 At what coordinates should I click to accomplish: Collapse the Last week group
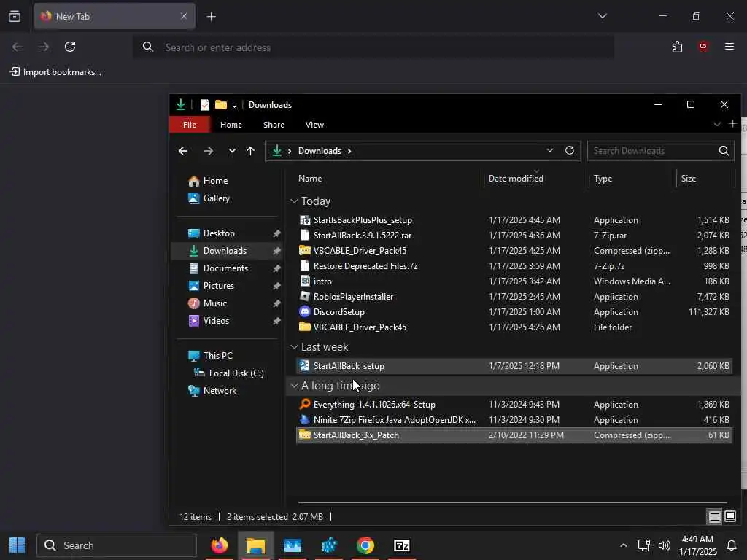(x=294, y=347)
